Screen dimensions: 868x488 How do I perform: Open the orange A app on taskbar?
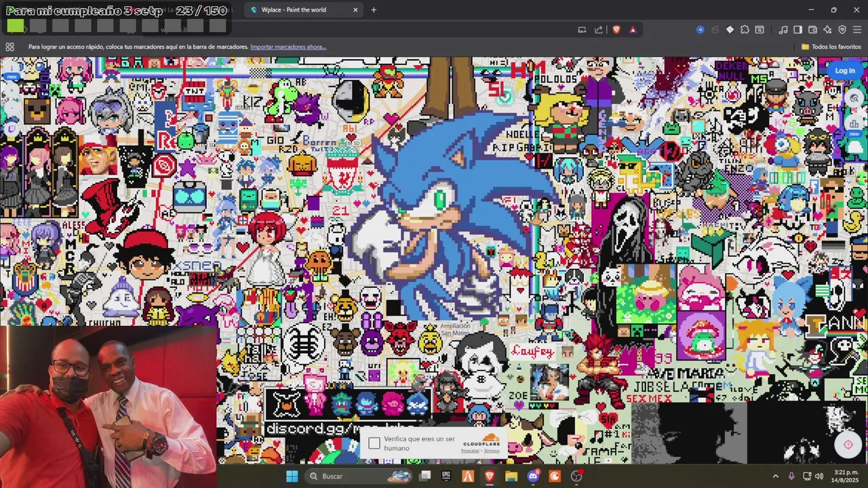coord(468,476)
